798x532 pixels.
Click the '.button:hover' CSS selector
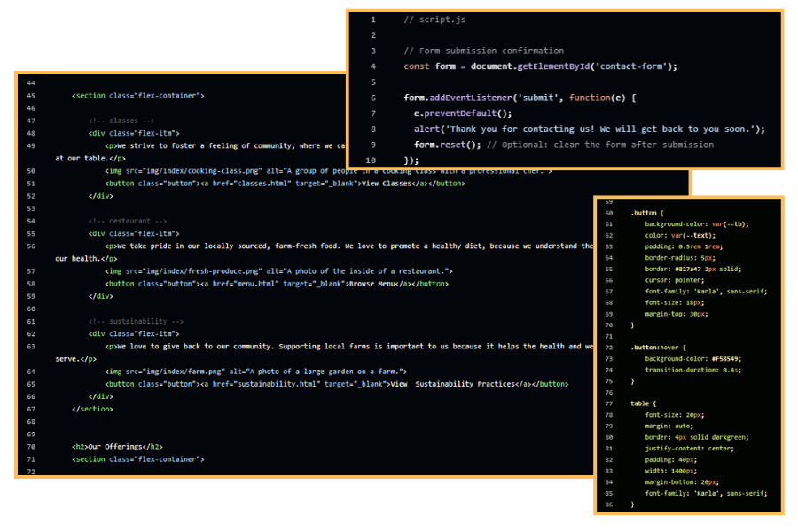pos(655,348)
